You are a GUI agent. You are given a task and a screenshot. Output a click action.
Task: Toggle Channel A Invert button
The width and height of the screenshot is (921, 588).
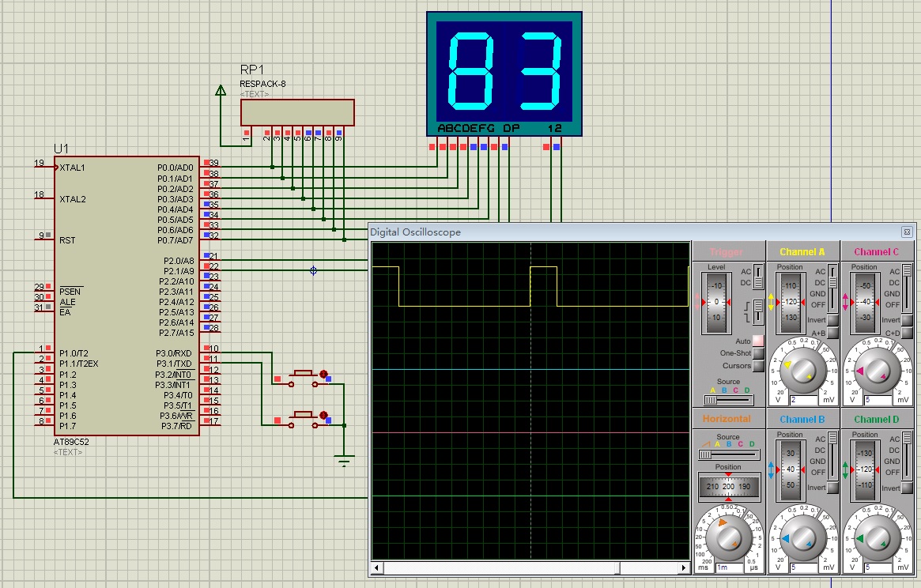(832, 320)
